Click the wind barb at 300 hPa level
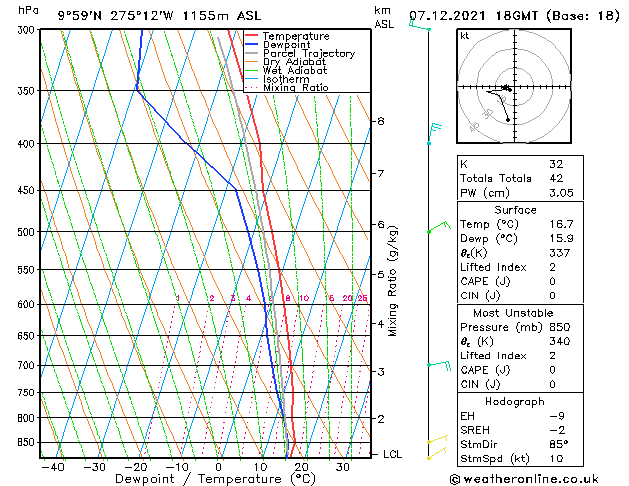 point(420,26)
